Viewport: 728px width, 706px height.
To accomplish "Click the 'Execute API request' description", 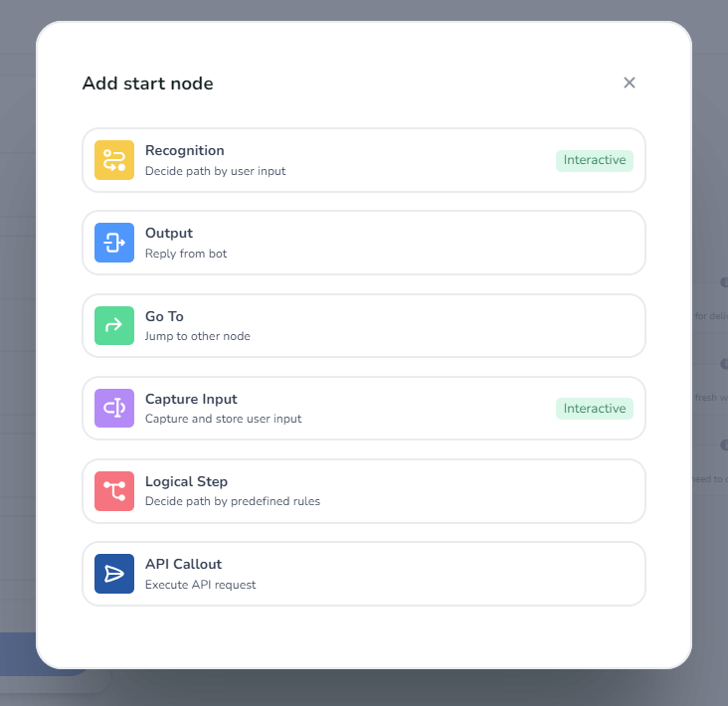I will tap(201, 585).
